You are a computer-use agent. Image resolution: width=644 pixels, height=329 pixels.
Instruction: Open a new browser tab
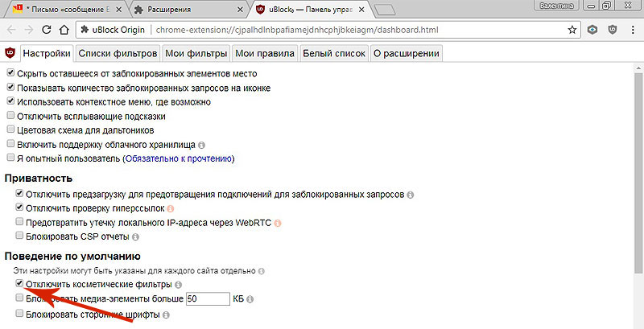coord(386,10)
